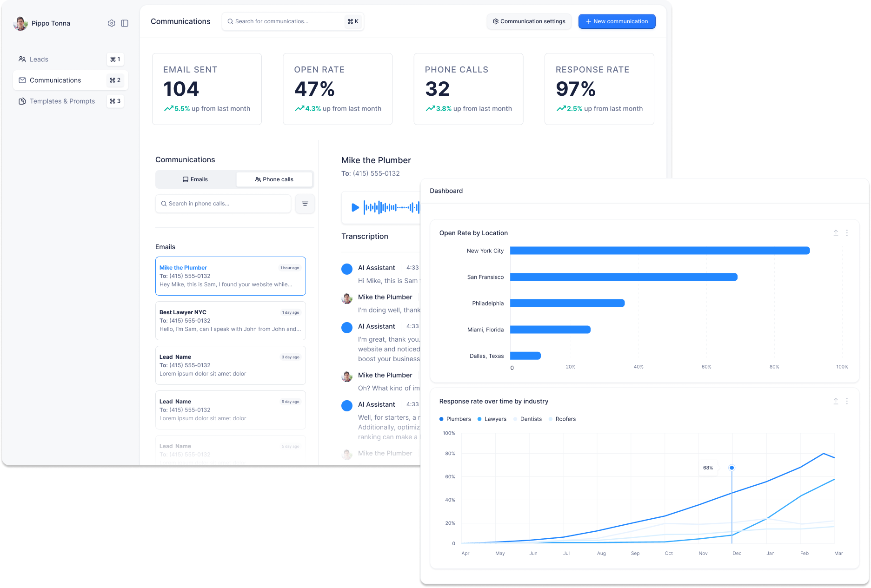871x588 pixels.
Task: Click the Templates & Prompts file icon
Action: (22, 101)
